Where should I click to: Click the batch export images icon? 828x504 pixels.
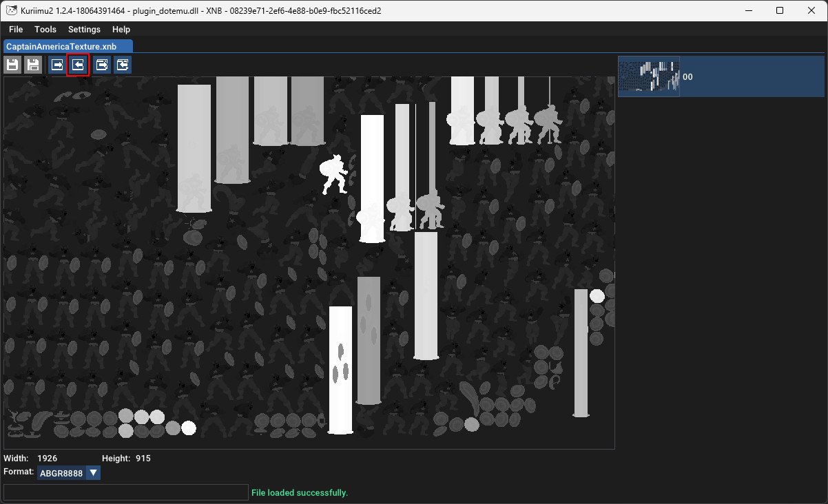click(x=102, y=65)
